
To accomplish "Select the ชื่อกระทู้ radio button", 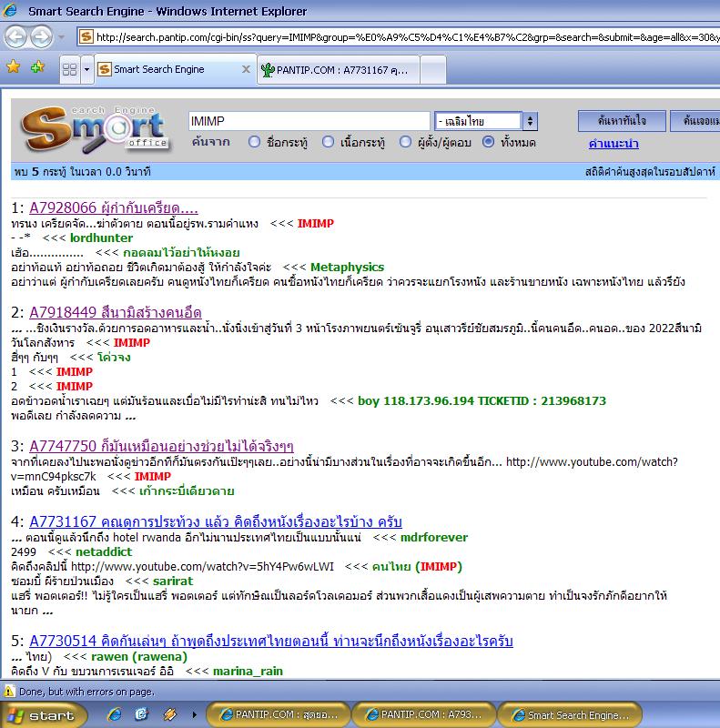I will pyautogui.click(x=254, y=142).
